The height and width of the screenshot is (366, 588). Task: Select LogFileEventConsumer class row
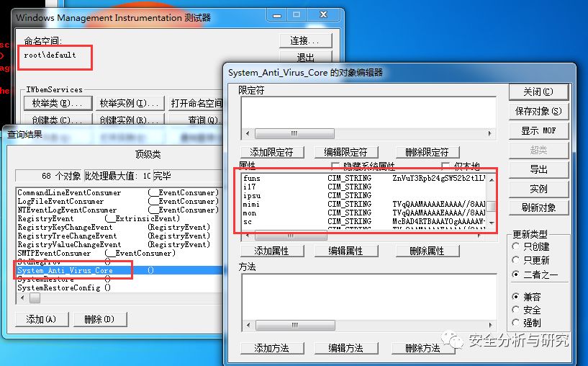pyautogui.click(x=119, y=201)
